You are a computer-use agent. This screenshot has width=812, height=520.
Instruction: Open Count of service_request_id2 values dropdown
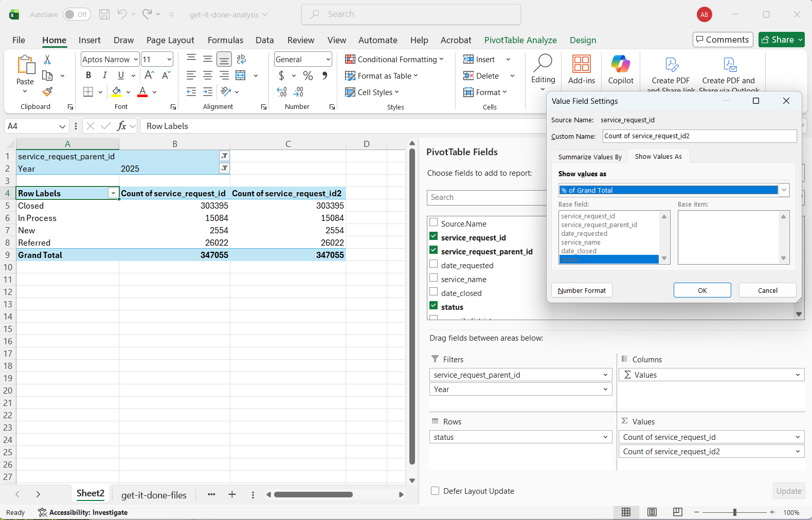pos(798,452)
